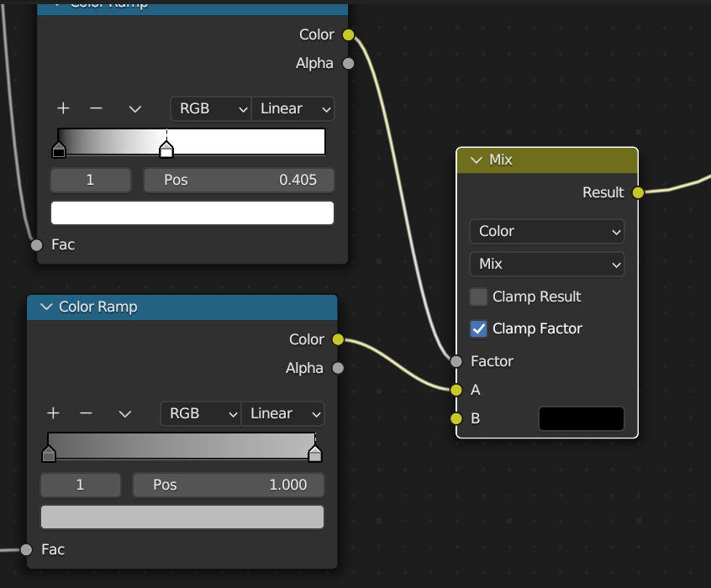The width and height of the screenshot is (711, 588).
Task: Open tools chevron menu in the lower Color Ramp
Action: (125, 413)
